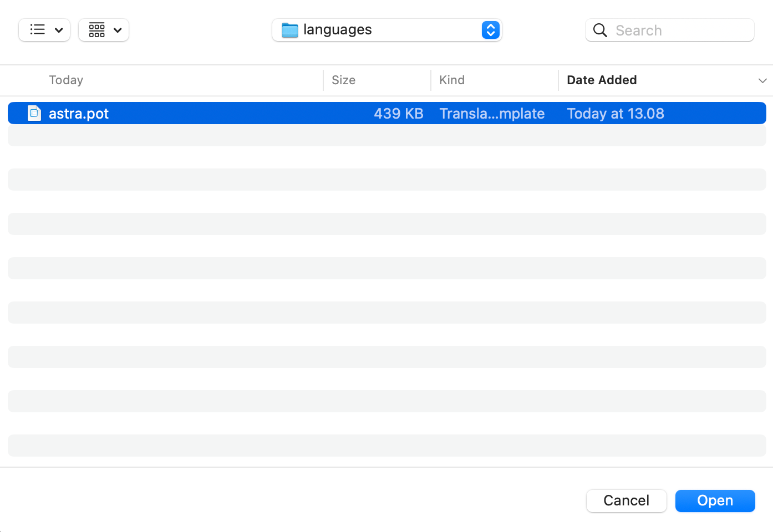Image resolution: width=773 pixels, height=532 pixels.
Task: Sort files by Date Added
Action: [602, 80]
